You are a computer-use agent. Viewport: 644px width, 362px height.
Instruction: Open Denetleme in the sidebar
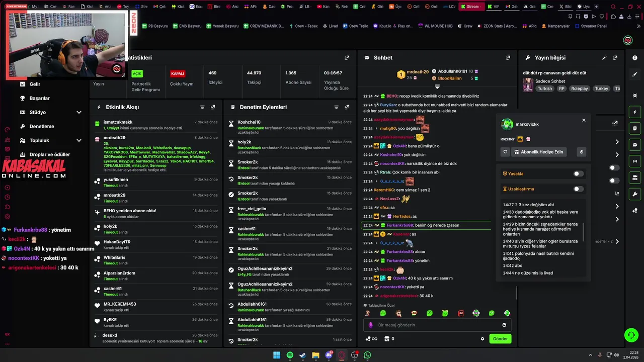click(x=42, y=126)
